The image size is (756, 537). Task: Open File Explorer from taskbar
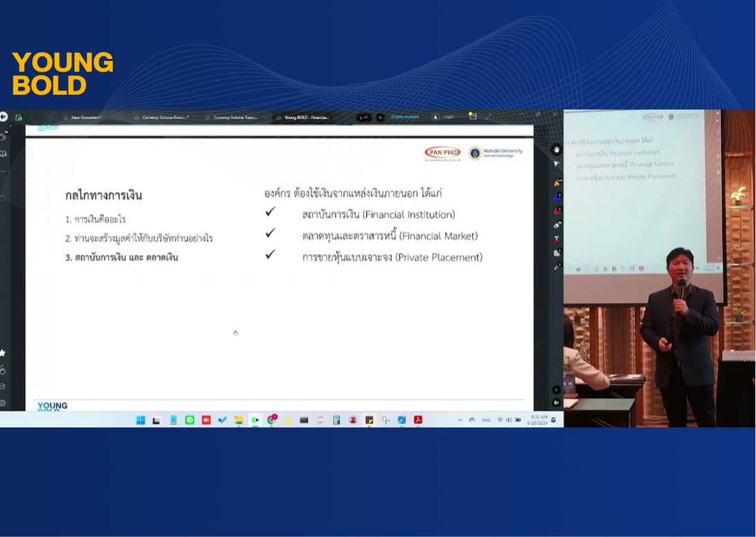pyautogui.click(x=238, y=420)
